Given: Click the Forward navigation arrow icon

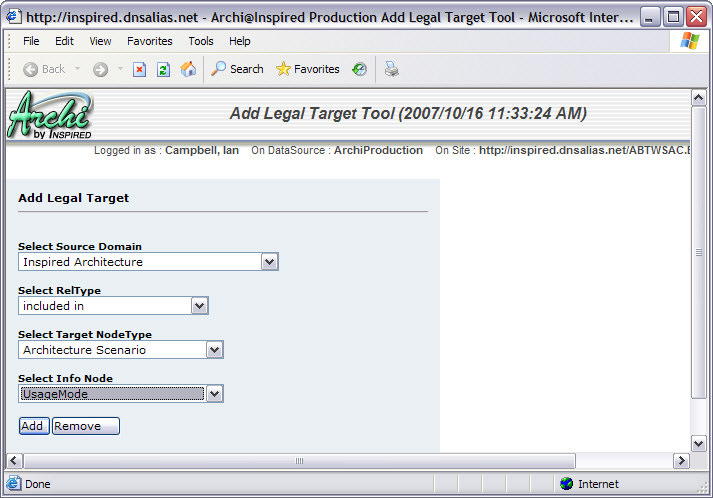Looking at the screenshot, I should tap(100, 69).
